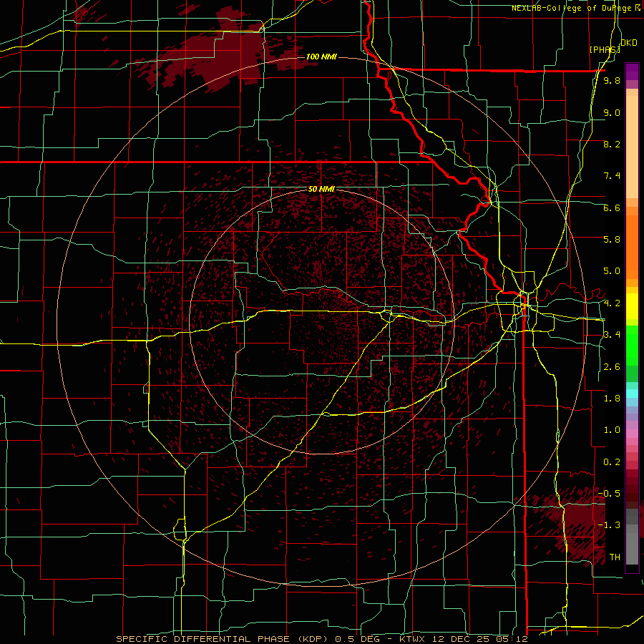This screenshot has width=644, height=644.
Task: Click the 1.0 scale value
Action: [x=612, y=430]
